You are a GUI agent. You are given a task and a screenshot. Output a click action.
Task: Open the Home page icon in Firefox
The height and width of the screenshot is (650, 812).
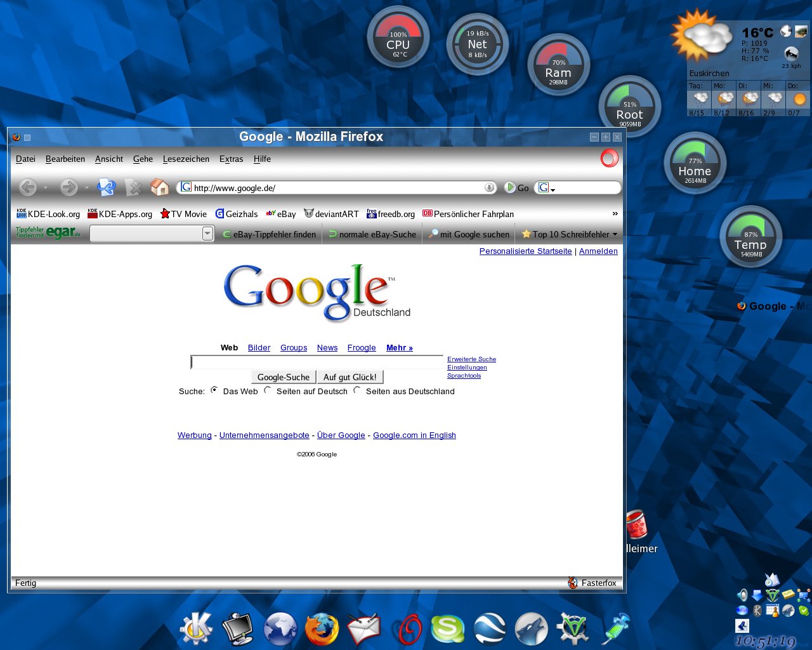pyautogui.click(x=159, y=187)
